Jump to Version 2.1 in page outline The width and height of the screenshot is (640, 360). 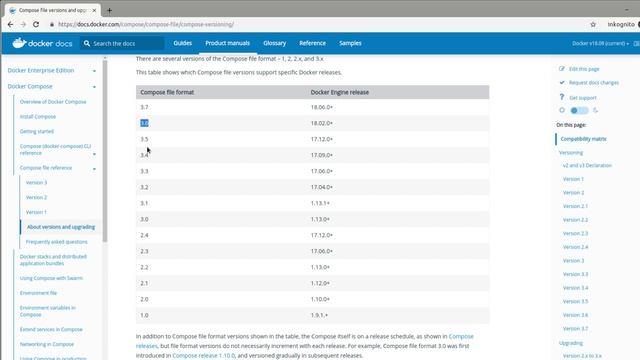[575, 206]
